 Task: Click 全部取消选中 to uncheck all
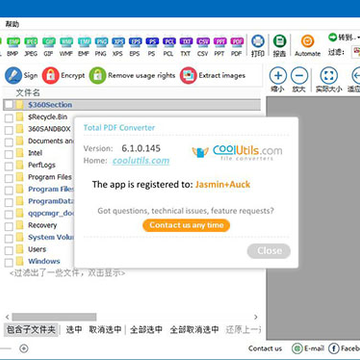pos(194,330)
